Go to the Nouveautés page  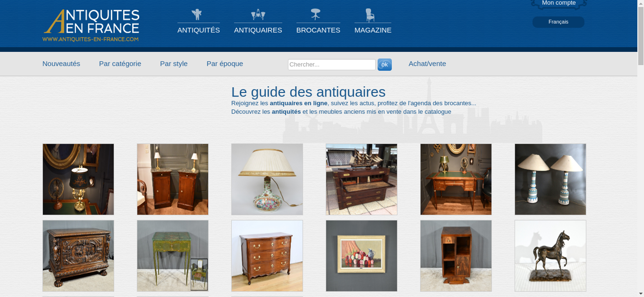point(61,64)
